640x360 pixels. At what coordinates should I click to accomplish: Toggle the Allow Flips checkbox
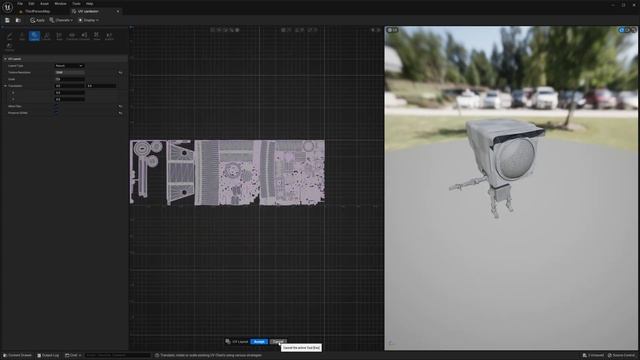click(x=57, y=106)
